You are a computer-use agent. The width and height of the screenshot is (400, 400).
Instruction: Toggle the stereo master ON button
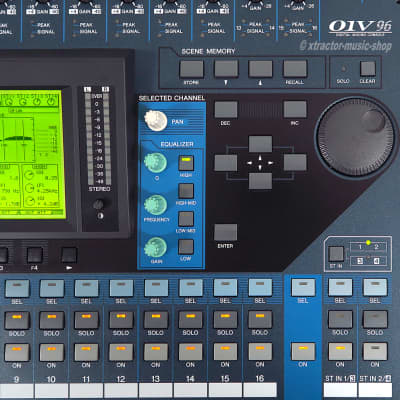click(303, 352)
